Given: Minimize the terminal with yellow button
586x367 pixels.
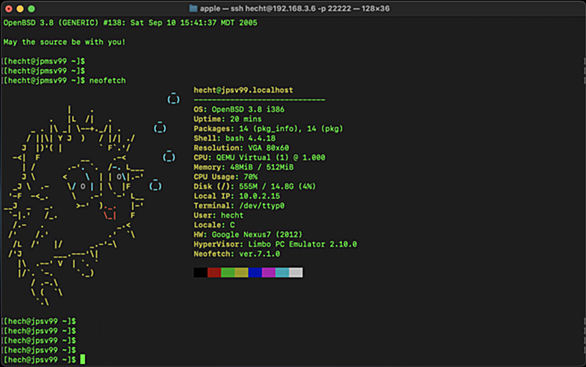Looking at the screenshot, I should point(20,9).
